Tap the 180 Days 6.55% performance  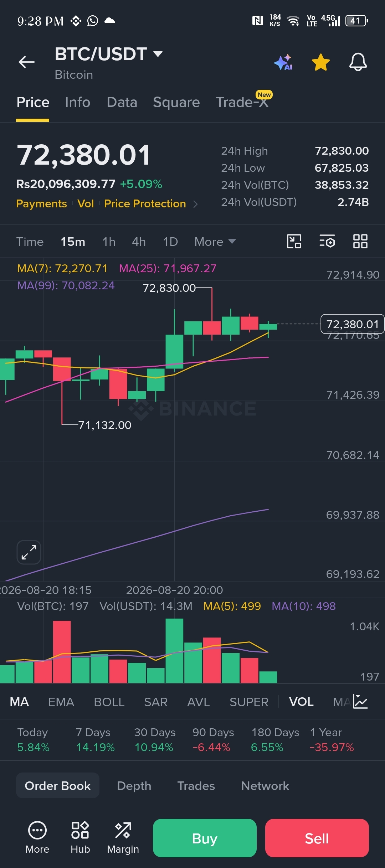point(275,739)
